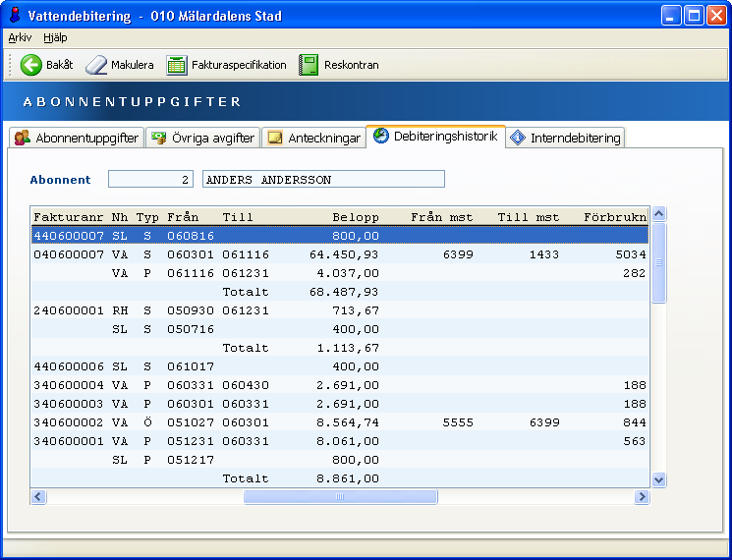
Task: Click the Till mst column header
Action: pyautogui.click(x=529, y=217)
